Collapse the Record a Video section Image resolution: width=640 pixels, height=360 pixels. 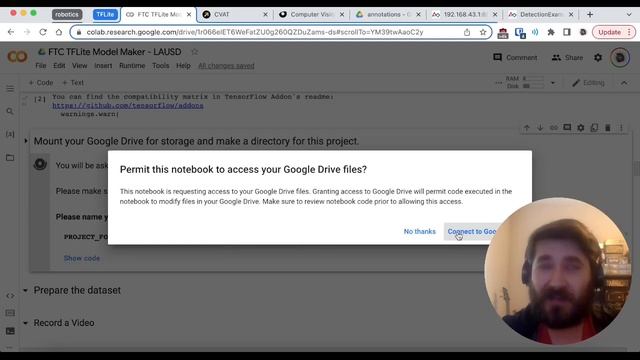[x=25, y=323]
